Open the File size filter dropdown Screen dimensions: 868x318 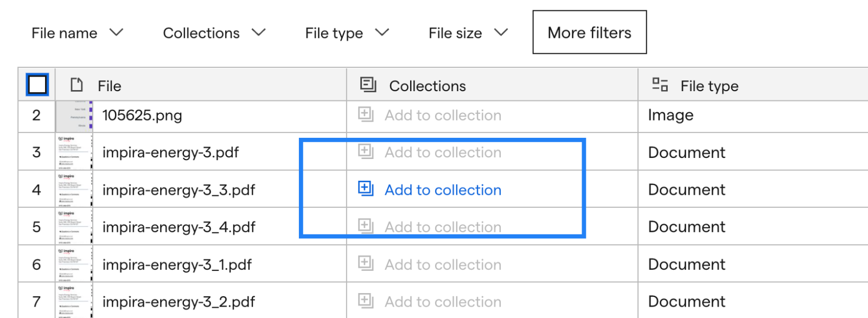coord(468,33)
